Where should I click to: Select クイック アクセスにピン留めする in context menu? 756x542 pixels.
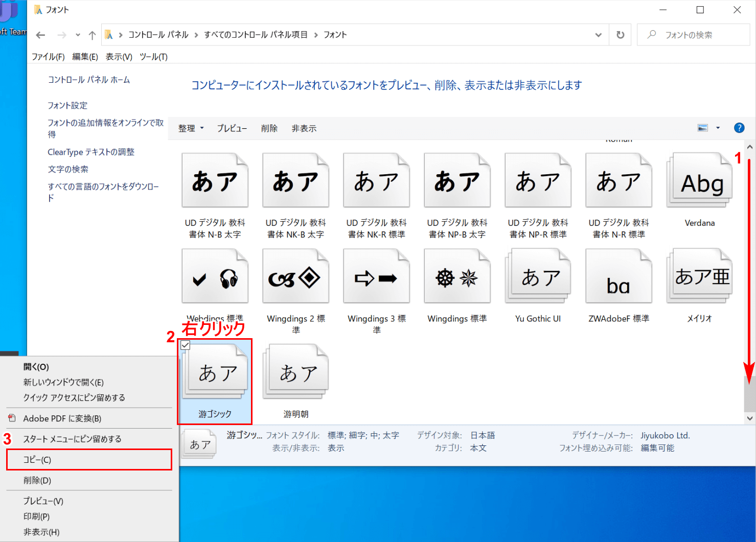coord(89,397)
